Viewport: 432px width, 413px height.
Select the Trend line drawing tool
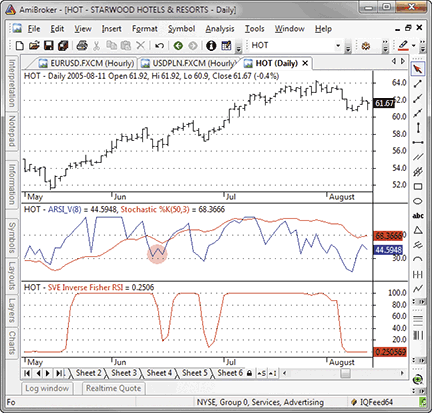(418, 84)
